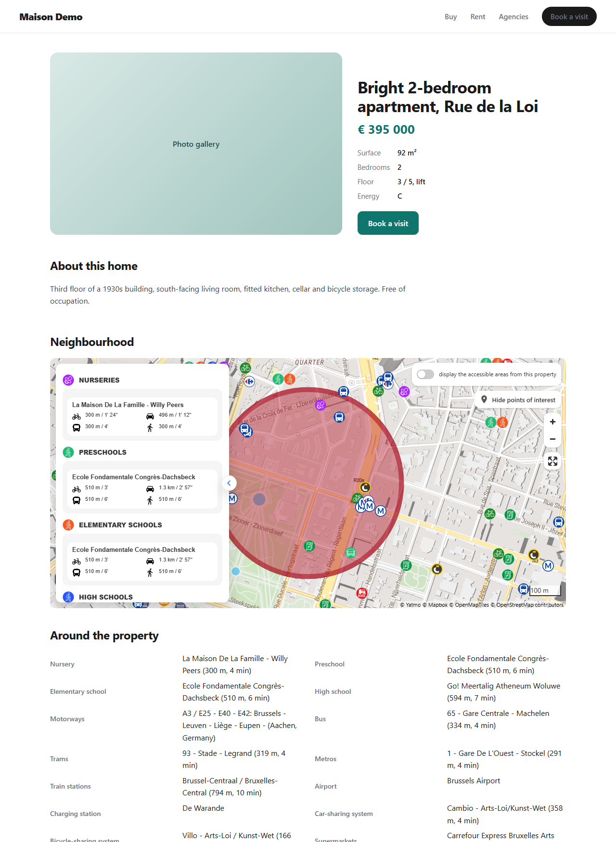Click the green Book a visit button
Image resolution: width=616 pixels, height=842 pixels.
388,223
